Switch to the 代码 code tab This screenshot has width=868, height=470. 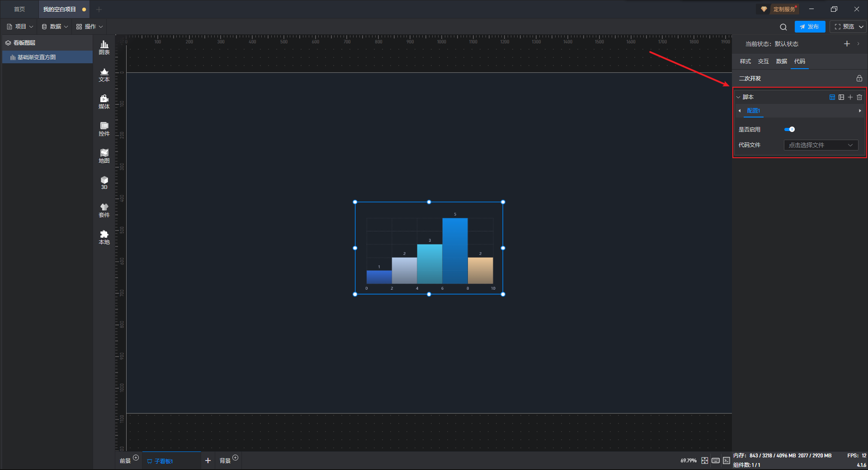[800, 61]
